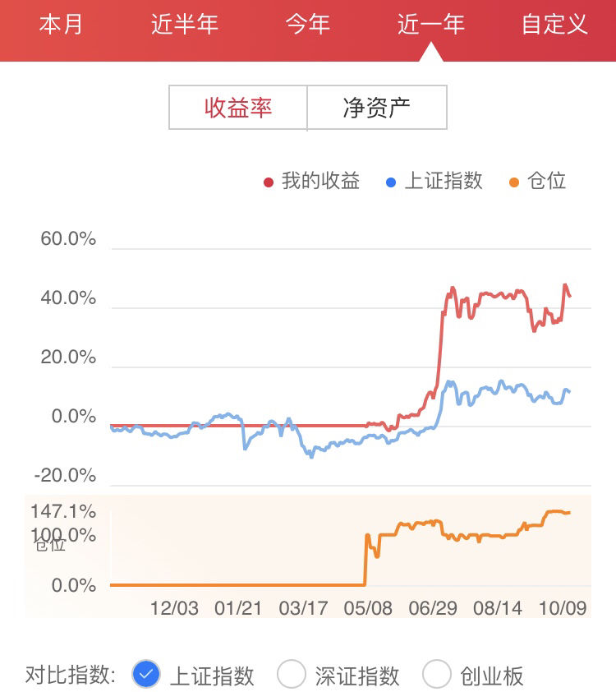Viewport: 616px width, 692px height.
Task: Click the 10/09 date marker on axis
Action: tap(563, 608)
